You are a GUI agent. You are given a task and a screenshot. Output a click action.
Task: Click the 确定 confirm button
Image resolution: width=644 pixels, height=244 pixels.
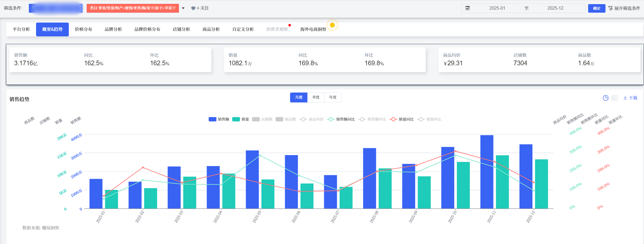click(596, 8)
